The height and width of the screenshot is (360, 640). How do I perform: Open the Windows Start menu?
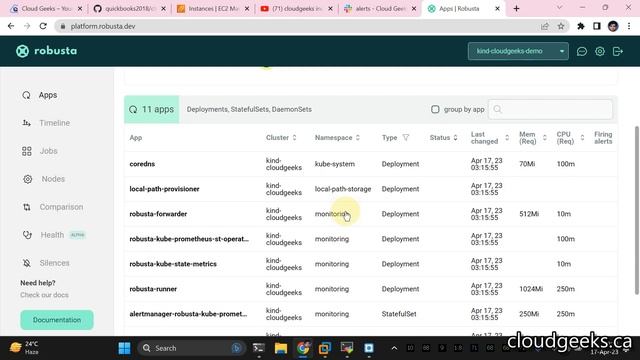click(124, 348)
